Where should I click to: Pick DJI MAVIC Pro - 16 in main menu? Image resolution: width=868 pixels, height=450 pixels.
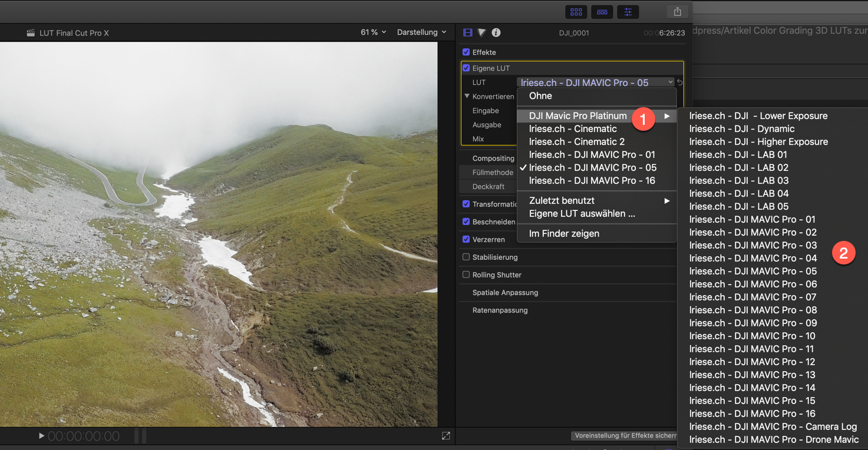(597, 181)
